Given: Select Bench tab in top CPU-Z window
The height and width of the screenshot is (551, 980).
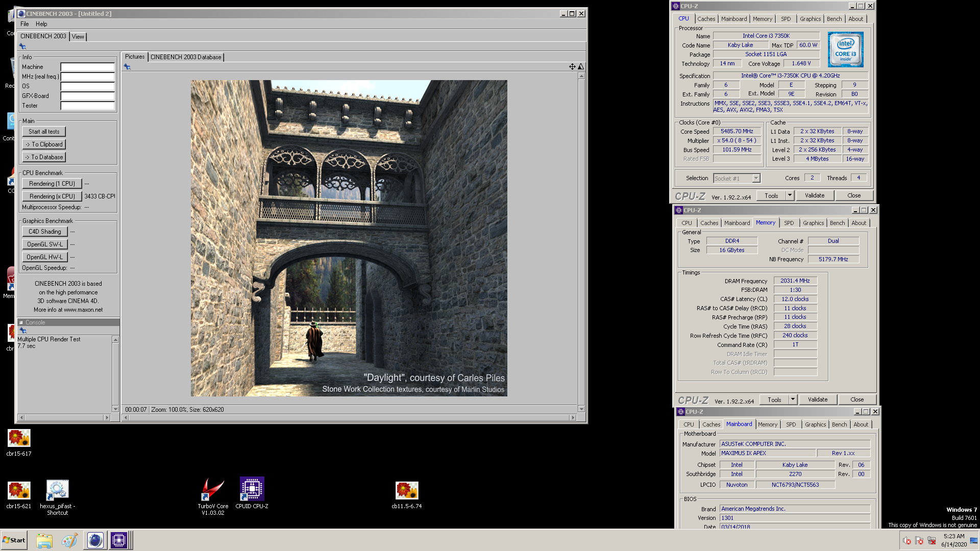Looking at the screenshot, I should point(834,19).
